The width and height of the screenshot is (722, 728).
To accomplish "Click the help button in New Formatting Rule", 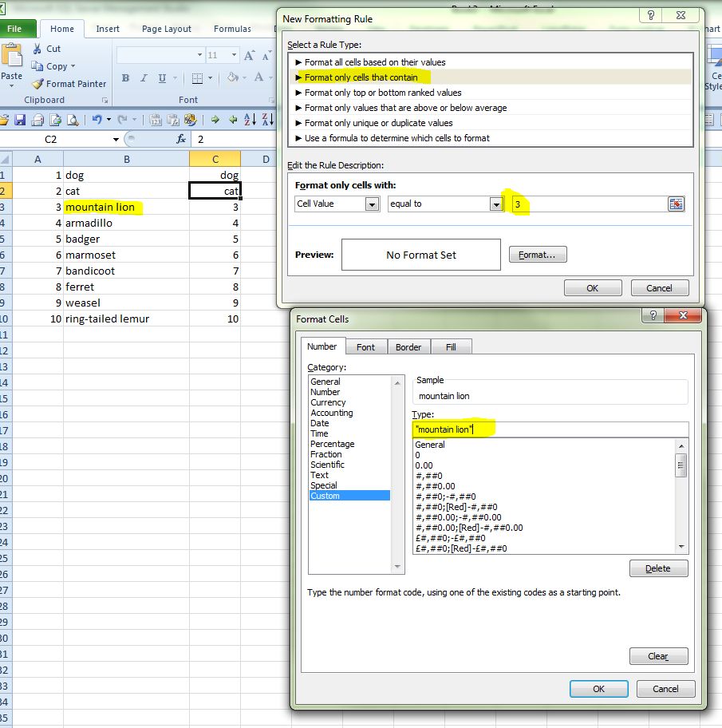I will (x=651, y=15).
